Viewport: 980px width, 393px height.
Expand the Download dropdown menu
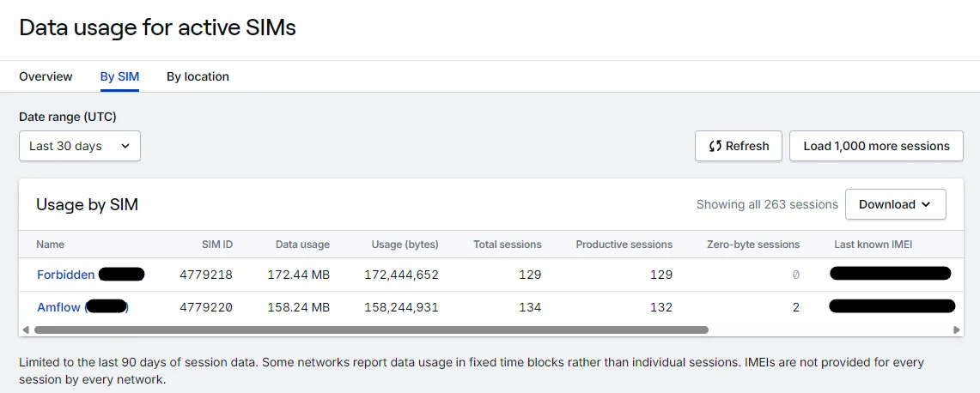tap(895, 204)
